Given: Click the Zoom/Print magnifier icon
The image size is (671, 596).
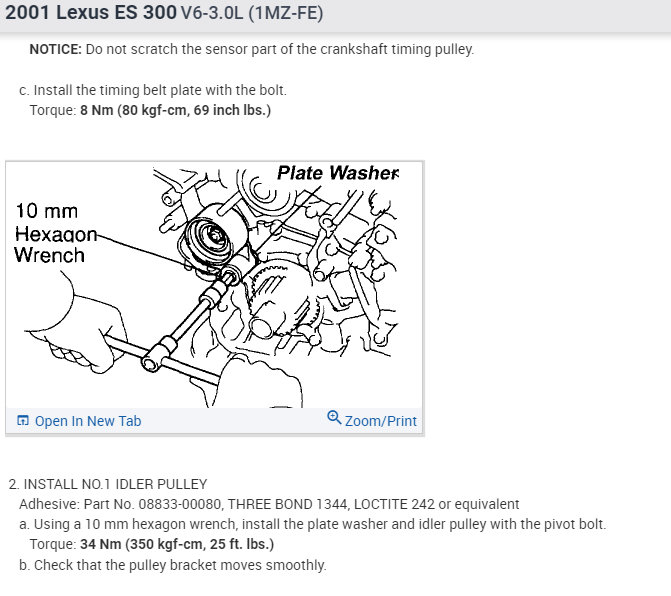Looking at the screenshot, I should coord(334,417).
